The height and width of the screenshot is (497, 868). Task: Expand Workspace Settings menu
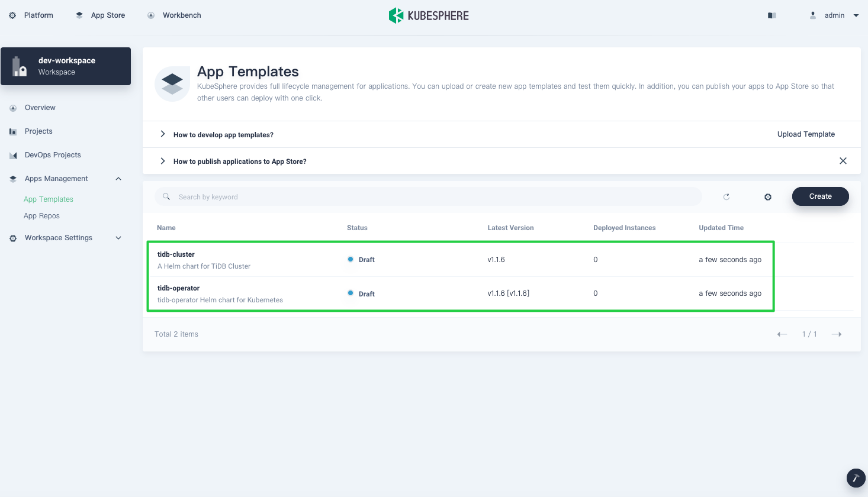pos(118,238)
